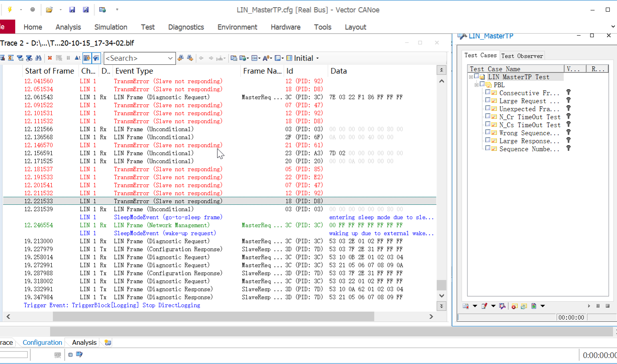Toggle the Wrong Sequence... test case checkbox

[x=488, y=132]
